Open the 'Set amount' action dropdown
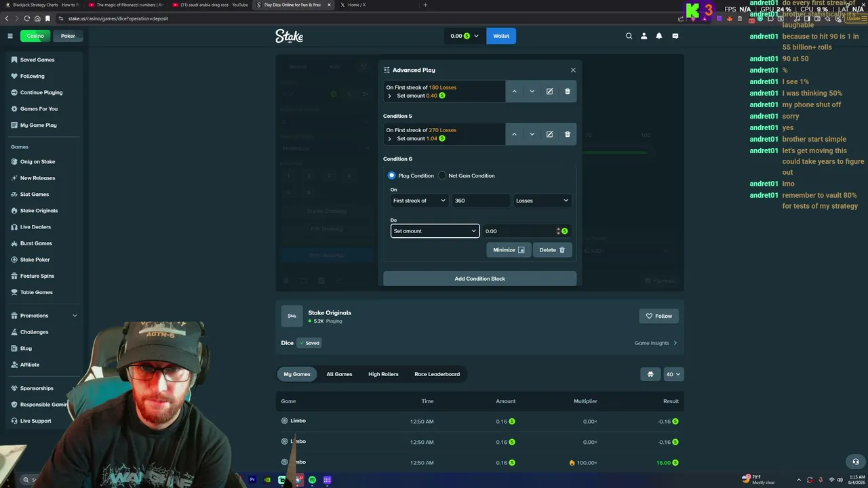The image size is (868, 488). tap(435, 231)
